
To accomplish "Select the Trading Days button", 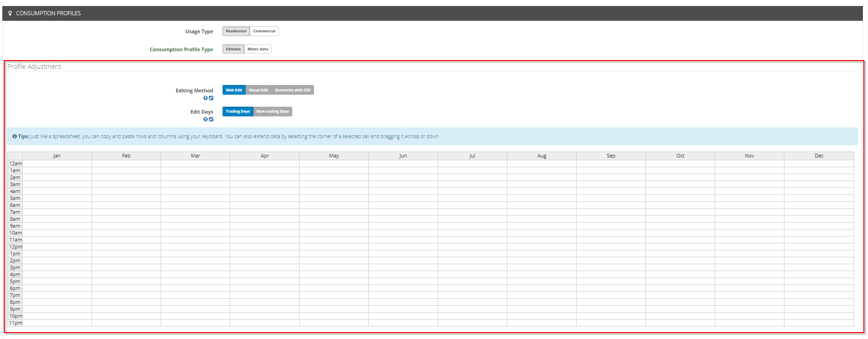I will click(x=238, y=111).
